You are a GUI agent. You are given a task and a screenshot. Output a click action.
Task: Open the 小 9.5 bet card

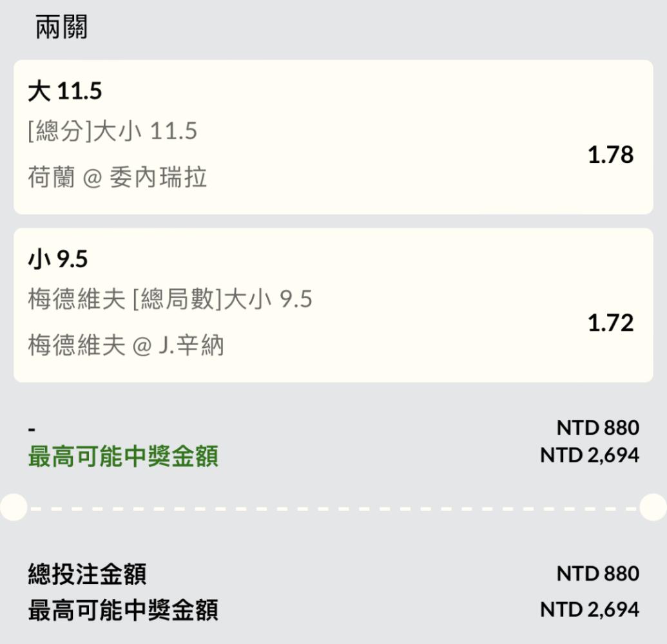pyautogui.click(x=333, y=305)
